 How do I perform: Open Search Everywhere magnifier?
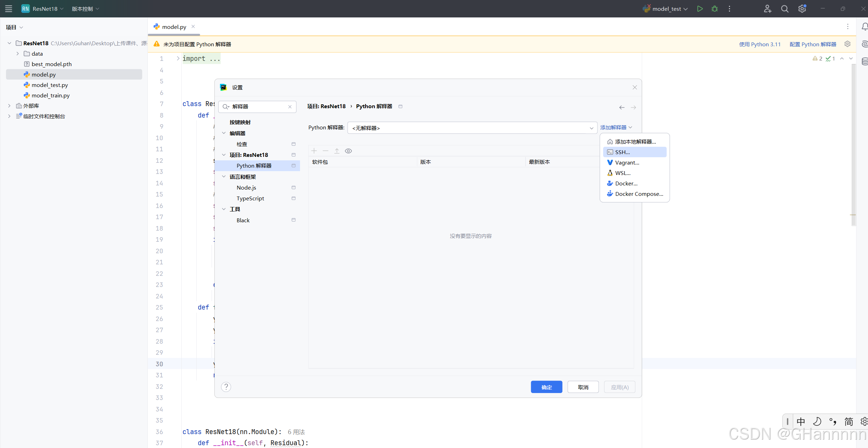(x=784, y=9)
